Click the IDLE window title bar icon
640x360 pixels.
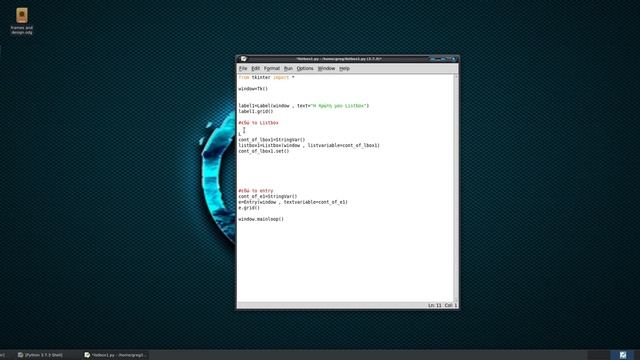(x=243, y=59)
